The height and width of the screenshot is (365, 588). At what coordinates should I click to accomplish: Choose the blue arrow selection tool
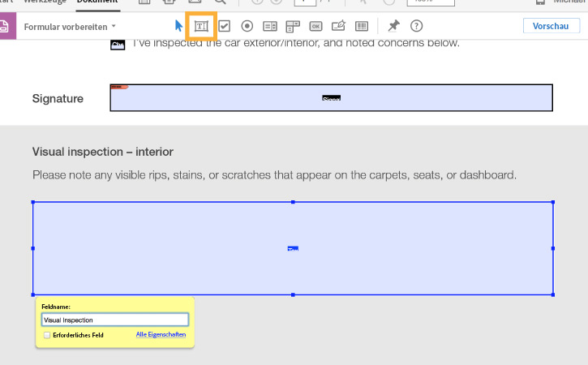coord(179,26)
